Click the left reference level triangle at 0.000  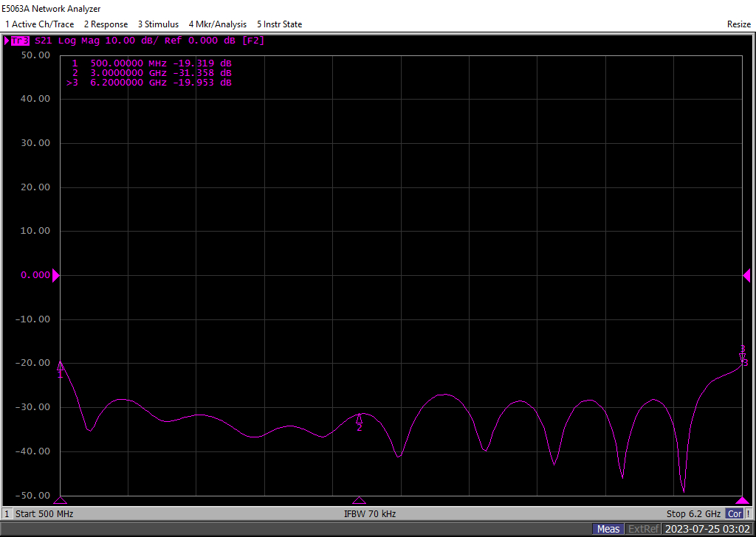55,275
